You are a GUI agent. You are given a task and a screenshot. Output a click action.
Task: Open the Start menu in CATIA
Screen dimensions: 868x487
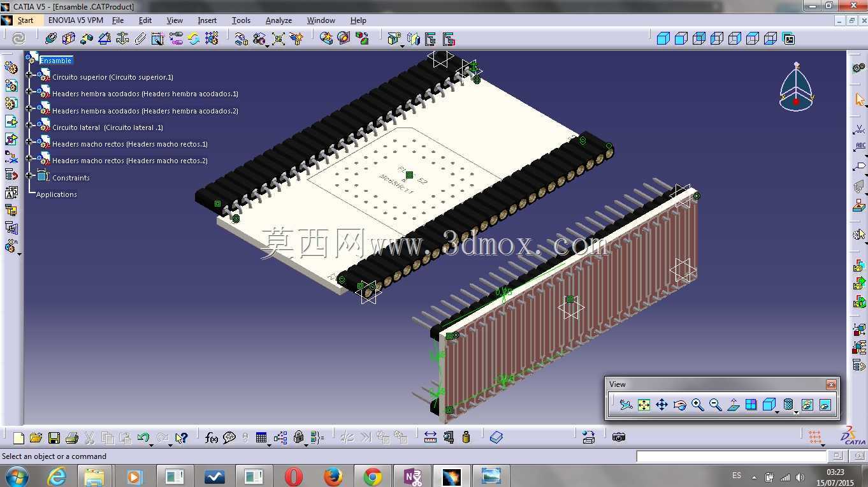click(25, 20)
